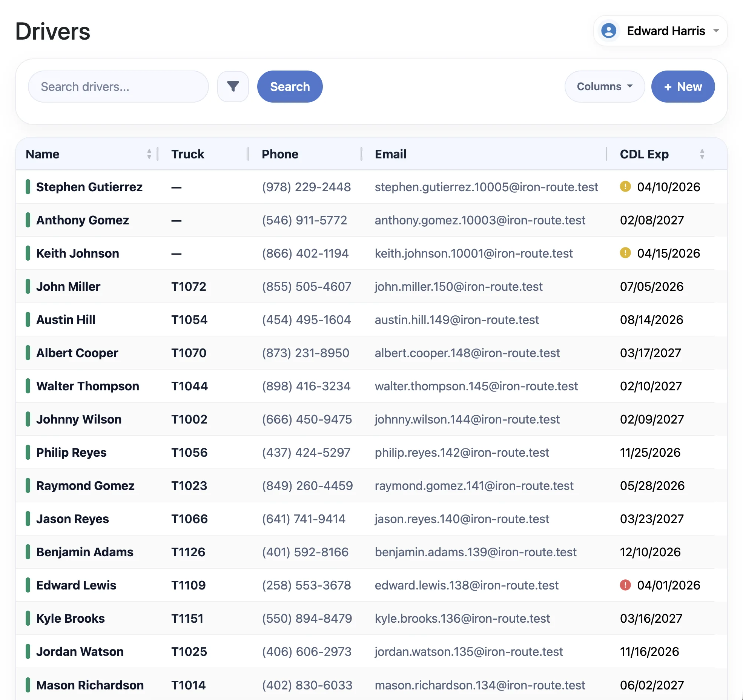
Task: Toggle green status indicator for Mason Richardson
Action: 28,685
